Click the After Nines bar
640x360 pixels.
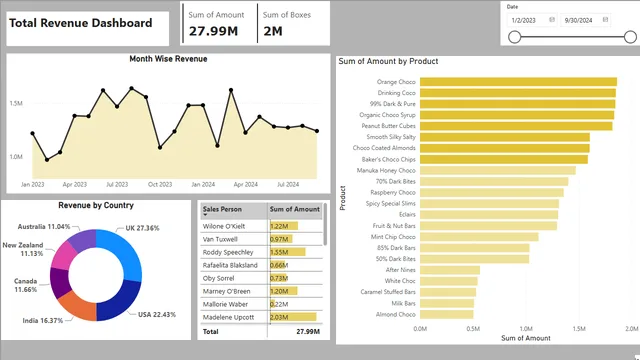[450, 270]
